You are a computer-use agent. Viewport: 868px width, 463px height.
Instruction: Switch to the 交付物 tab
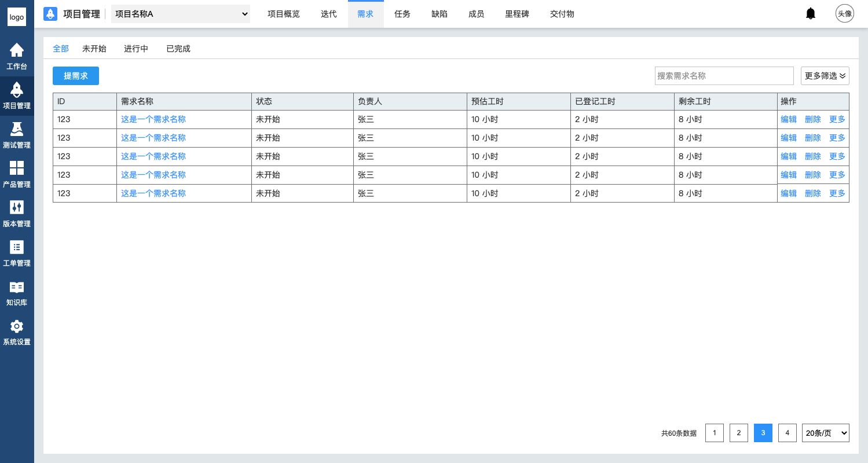[x=562, y=14]
